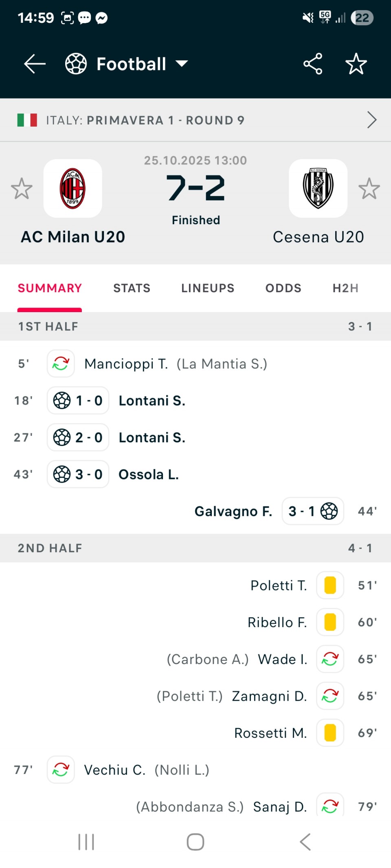Expand Primavera 1 Round 9 league chevron
This screenshot has height=868, width=391.
click(371, 120)
